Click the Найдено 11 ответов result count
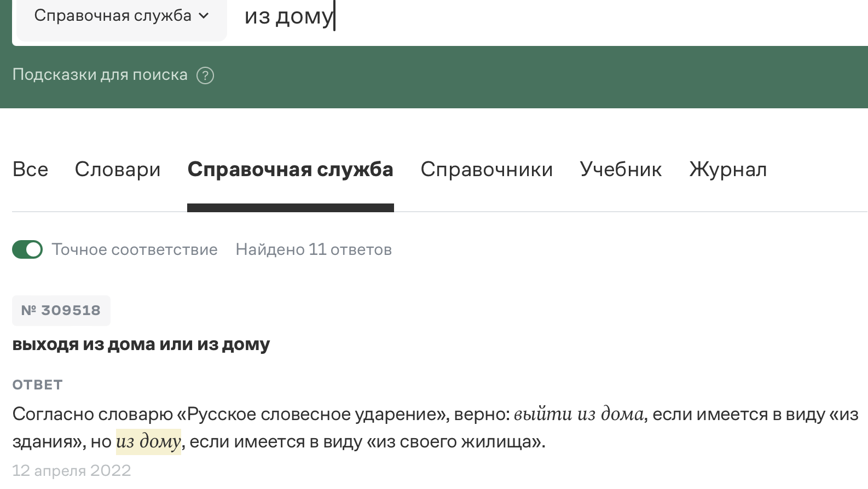 [x=314, y=249]
